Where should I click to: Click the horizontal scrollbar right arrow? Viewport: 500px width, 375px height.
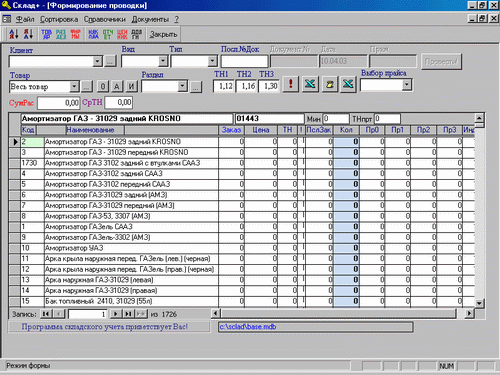469,313
